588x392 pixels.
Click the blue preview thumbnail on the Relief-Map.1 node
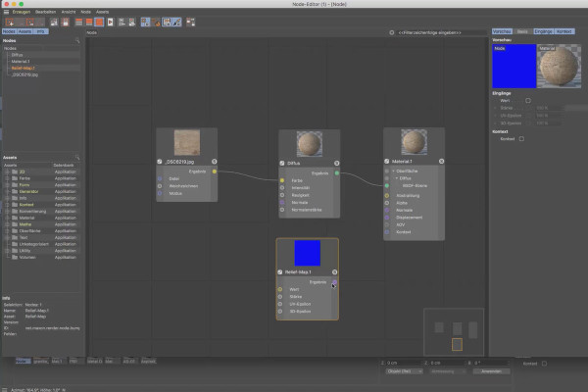click(307, 253)
